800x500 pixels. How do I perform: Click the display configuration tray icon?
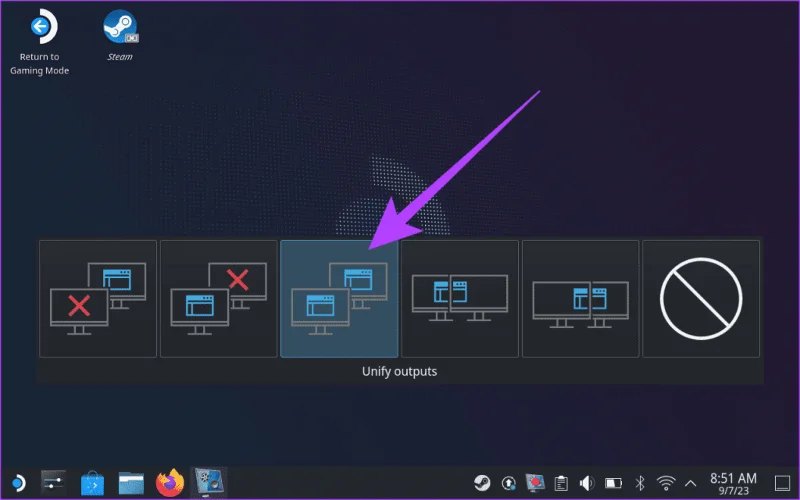(535, 483)
